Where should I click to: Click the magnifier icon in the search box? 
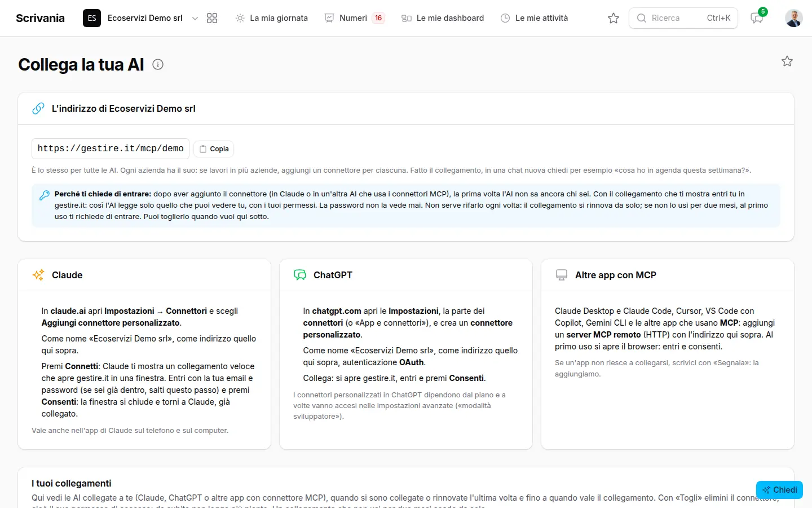[642, 18]
